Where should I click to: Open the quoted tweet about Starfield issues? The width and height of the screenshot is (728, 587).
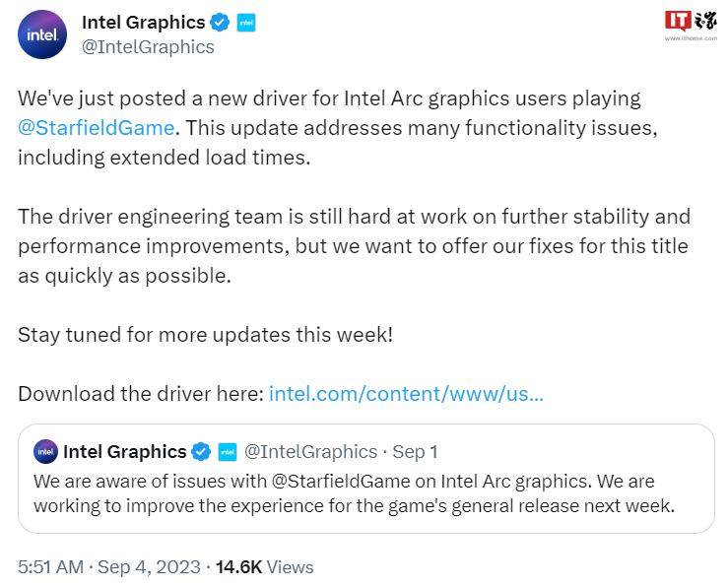[364, 493]
